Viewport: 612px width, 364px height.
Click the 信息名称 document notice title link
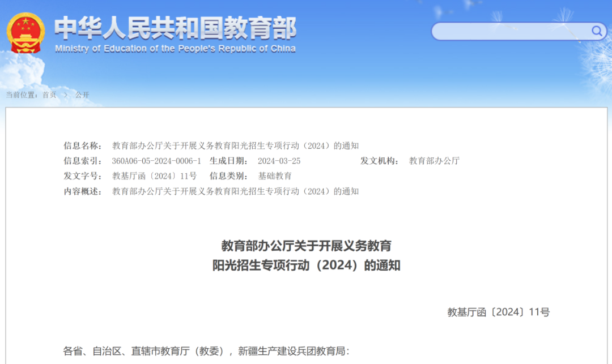236,145
